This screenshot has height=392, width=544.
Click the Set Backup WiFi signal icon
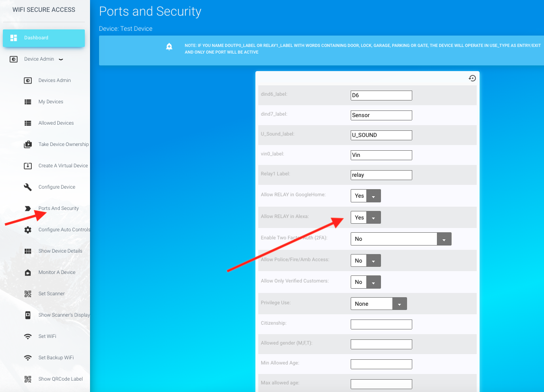pos(28,358)
